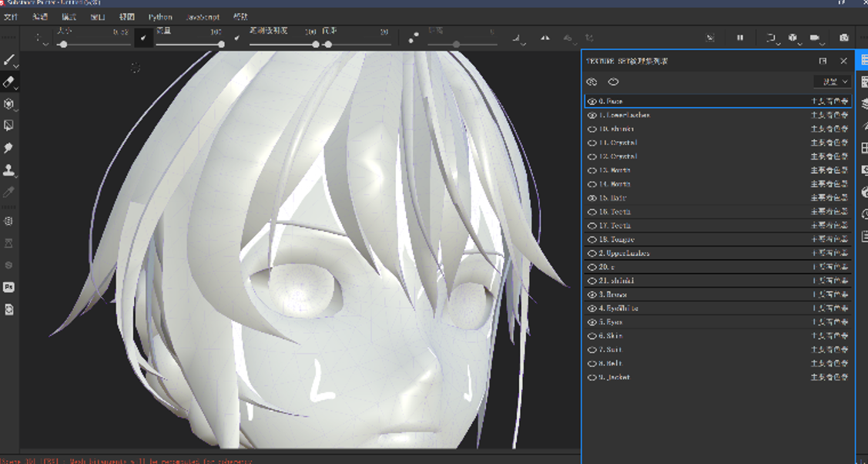Toggle visibility of 6. Skin texture set
The width and height of the screenshot is (868, 464).
592,336
